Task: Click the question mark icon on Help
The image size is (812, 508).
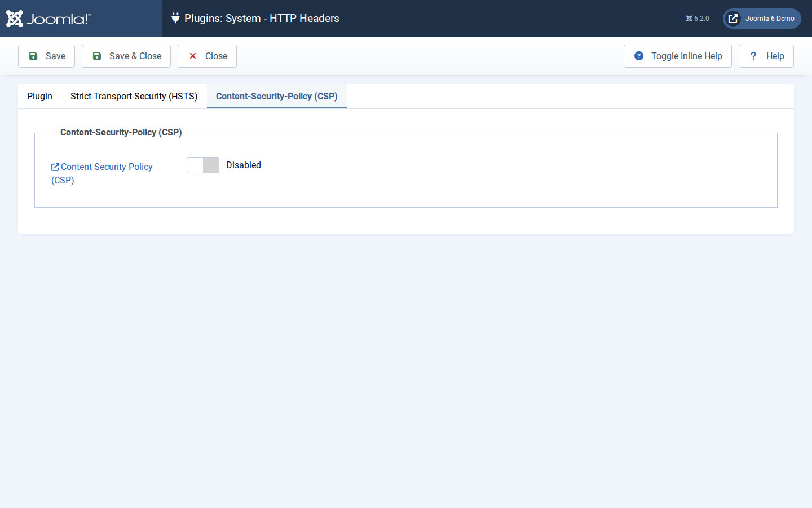Action: (x=753, y=56)
